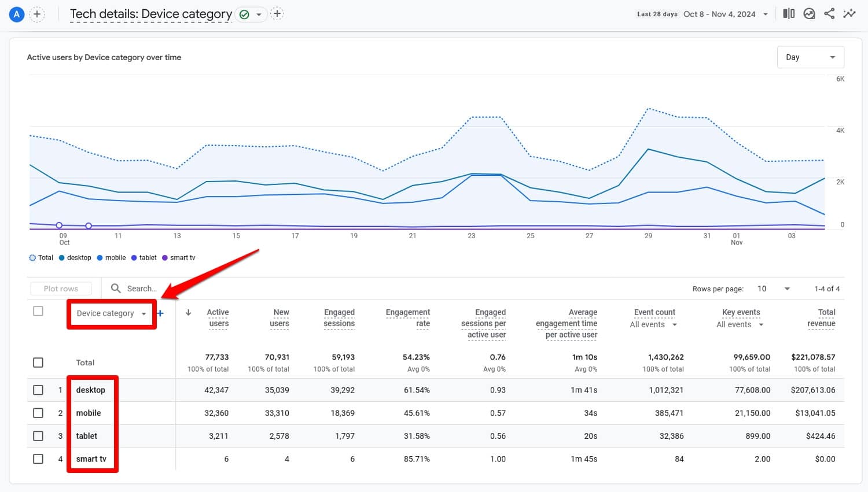Image resolution: width=868 pixels, height=492 pixels.
Task: Click the add secondary dimension plus icon
Action: click(x=160, y=313)
